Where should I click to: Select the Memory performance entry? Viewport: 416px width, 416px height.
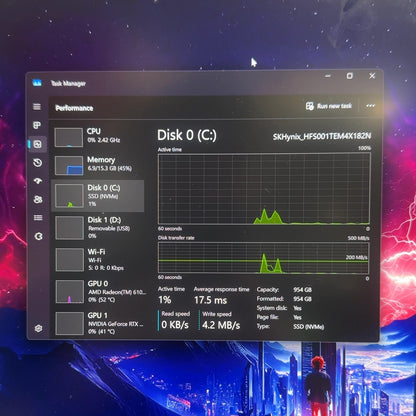pos(98,165)
